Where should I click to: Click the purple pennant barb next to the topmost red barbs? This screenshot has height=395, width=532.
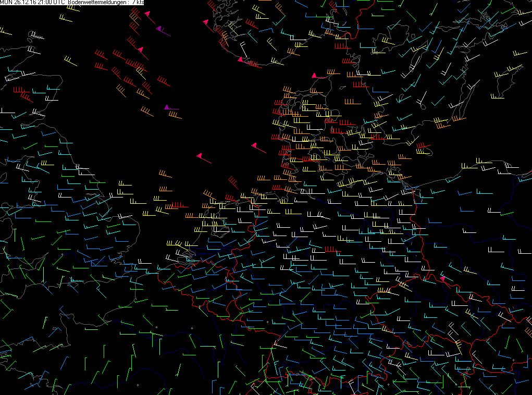[163, 31]
